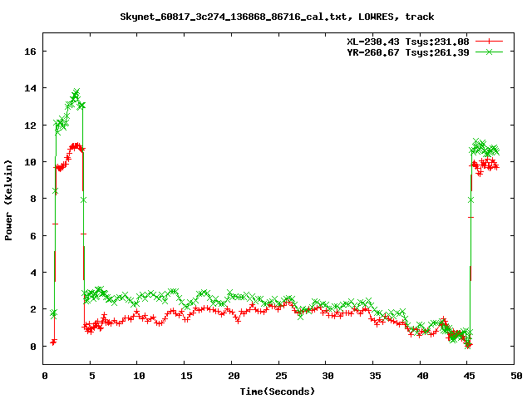Click the y-axis tick label 8
This screenshot has height=399, width=532.
pyautogui.click(x=33, y=199)
